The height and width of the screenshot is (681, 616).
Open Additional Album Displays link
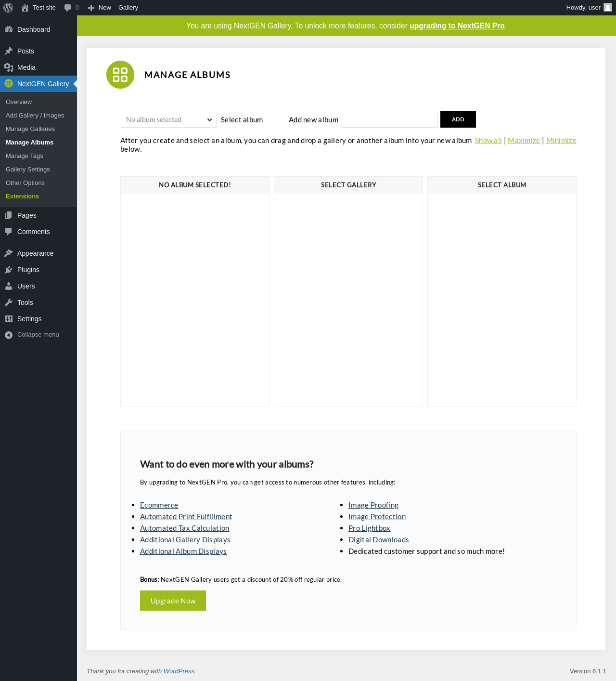pyautogui.click(x=183, y=551)
